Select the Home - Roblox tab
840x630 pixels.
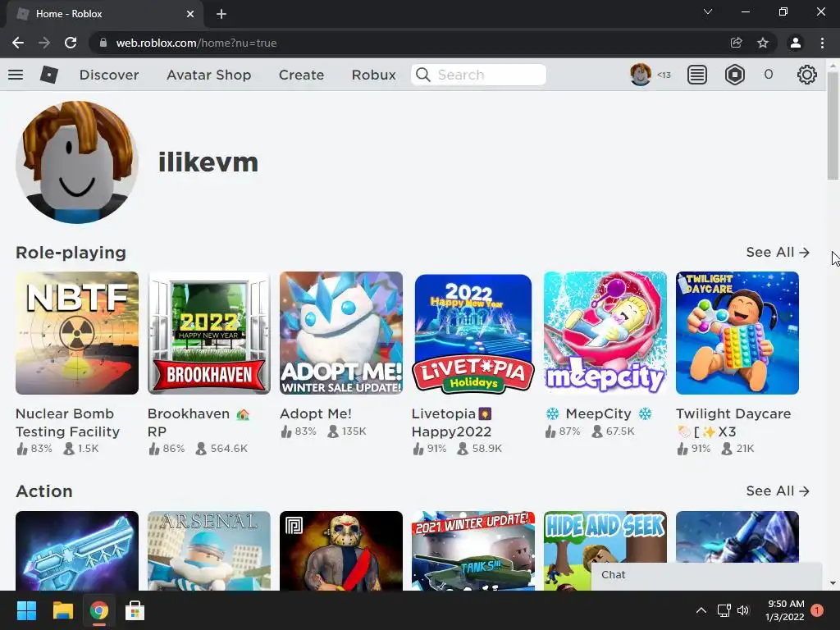pyautogui.click(x=104, y=14)
